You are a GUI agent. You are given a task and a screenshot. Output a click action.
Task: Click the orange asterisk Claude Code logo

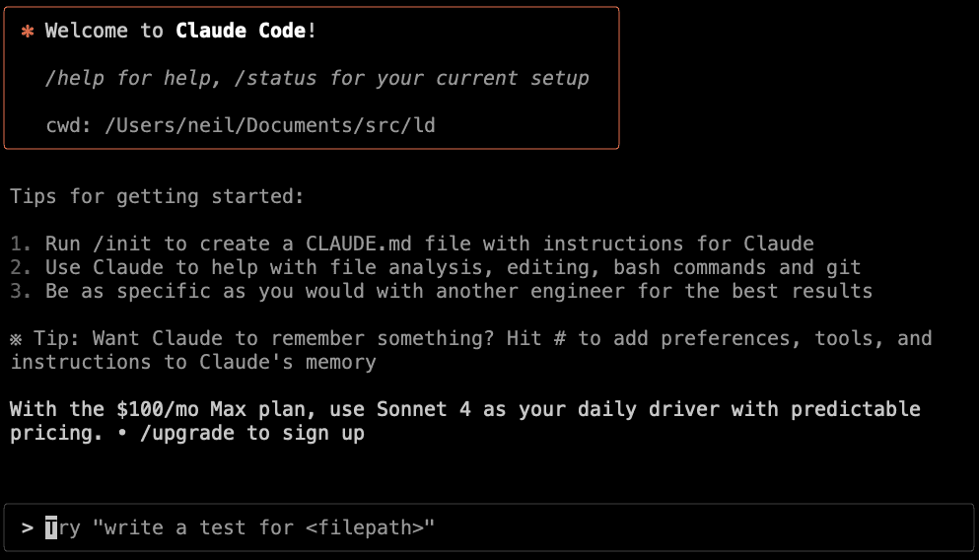(27, 31)
